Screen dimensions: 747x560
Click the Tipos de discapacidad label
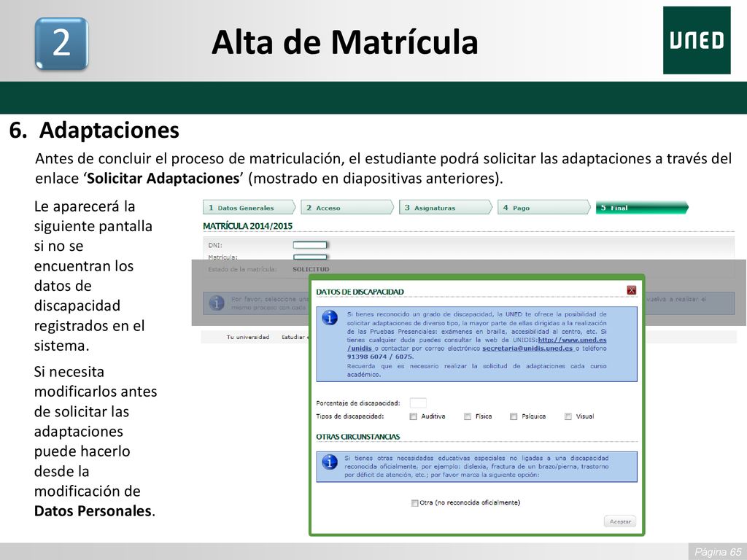(349, 416)
